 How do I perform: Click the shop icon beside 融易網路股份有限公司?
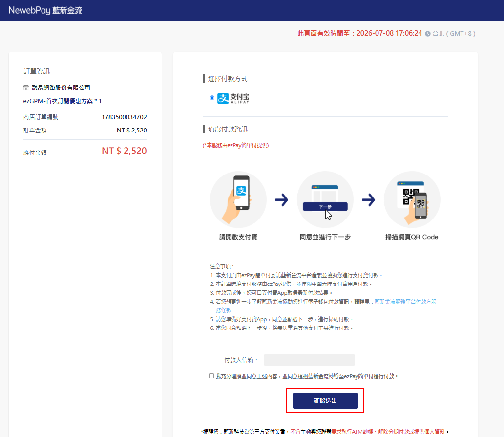tap(26, 87)
